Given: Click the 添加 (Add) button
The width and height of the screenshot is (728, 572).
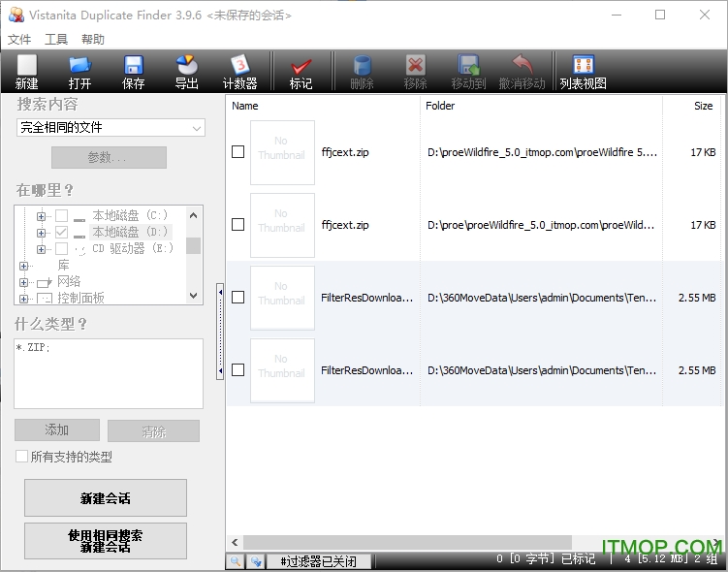Looking at the screenshot, I should pyautogui.click(x=57, y=429).
